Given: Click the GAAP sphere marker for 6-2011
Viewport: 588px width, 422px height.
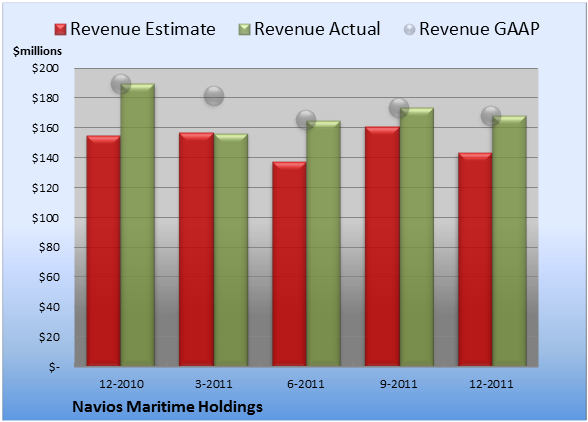Looking at the screenshot, I should point(306,120).
